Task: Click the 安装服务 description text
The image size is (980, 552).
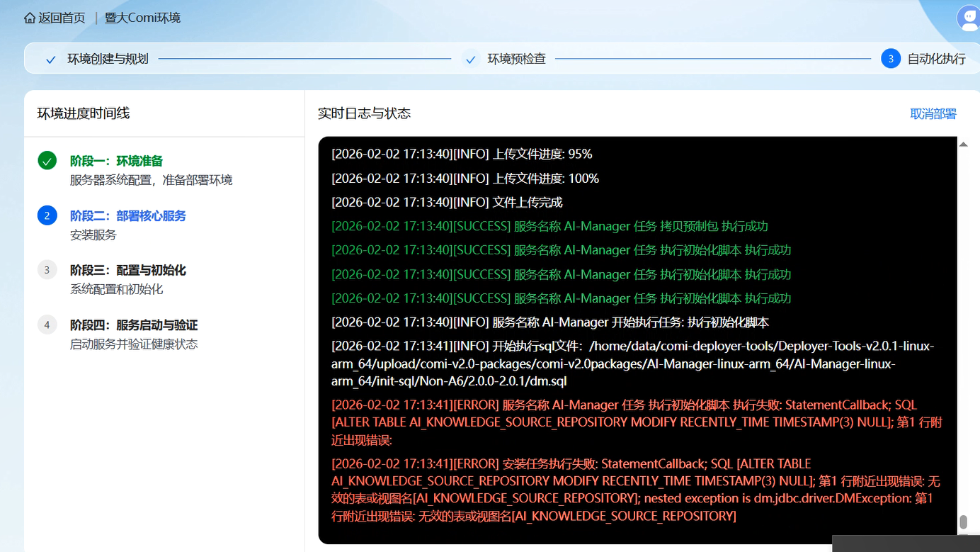Action: click(93, 235)
